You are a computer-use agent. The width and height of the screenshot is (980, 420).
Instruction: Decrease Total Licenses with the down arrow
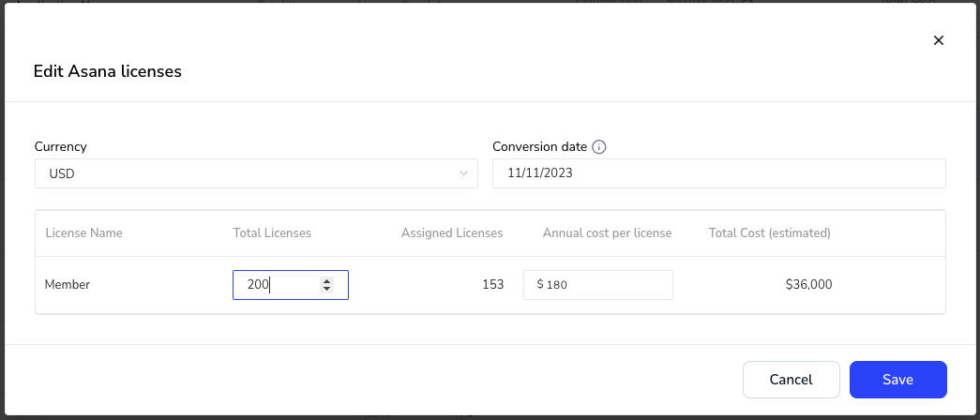pyautogui.click(x=326, y=289)
